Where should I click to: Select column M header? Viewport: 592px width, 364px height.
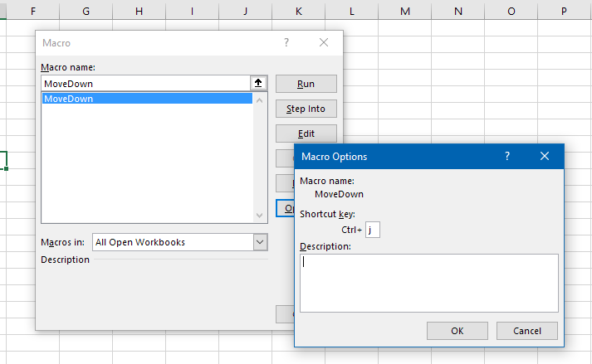(x=404, y=12)
